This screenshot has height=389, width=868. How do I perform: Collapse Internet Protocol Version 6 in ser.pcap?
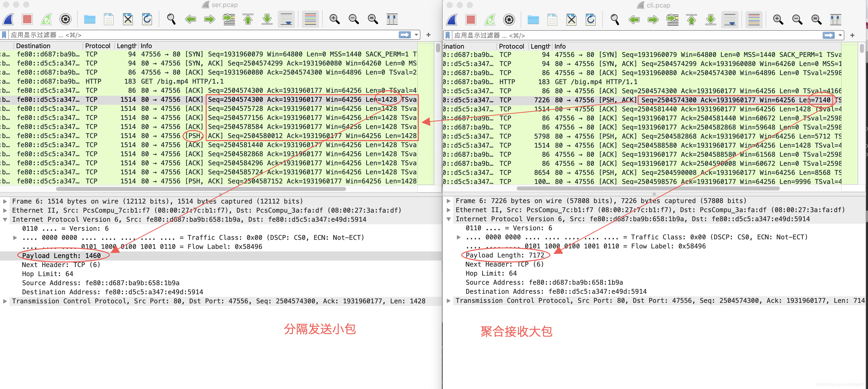(x=5, y=220)
